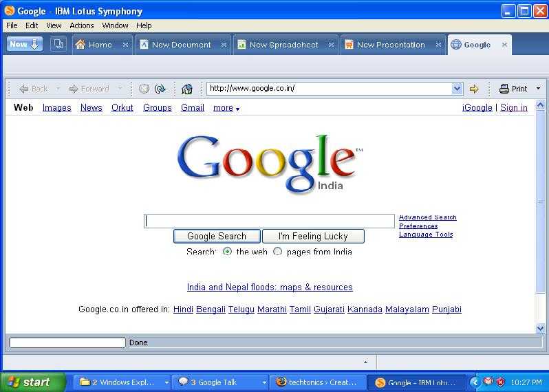
Task: Open the iGoogle link
Action: click(x=477, y=108)
